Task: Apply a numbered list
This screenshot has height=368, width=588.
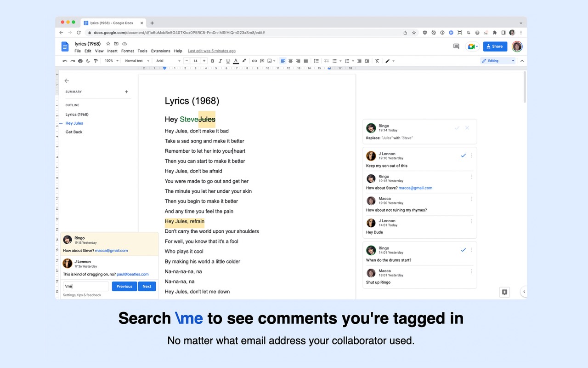Action: click(347, 61)
